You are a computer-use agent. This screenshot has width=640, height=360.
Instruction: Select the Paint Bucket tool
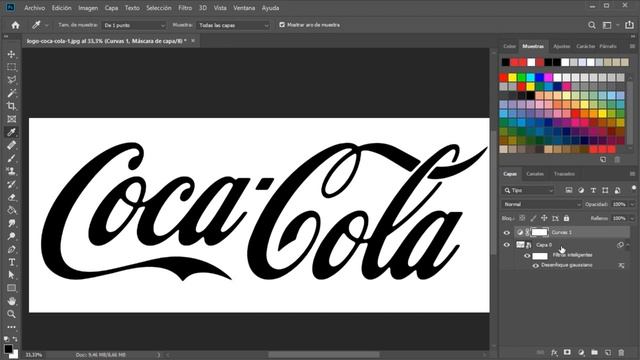[11, 211]
